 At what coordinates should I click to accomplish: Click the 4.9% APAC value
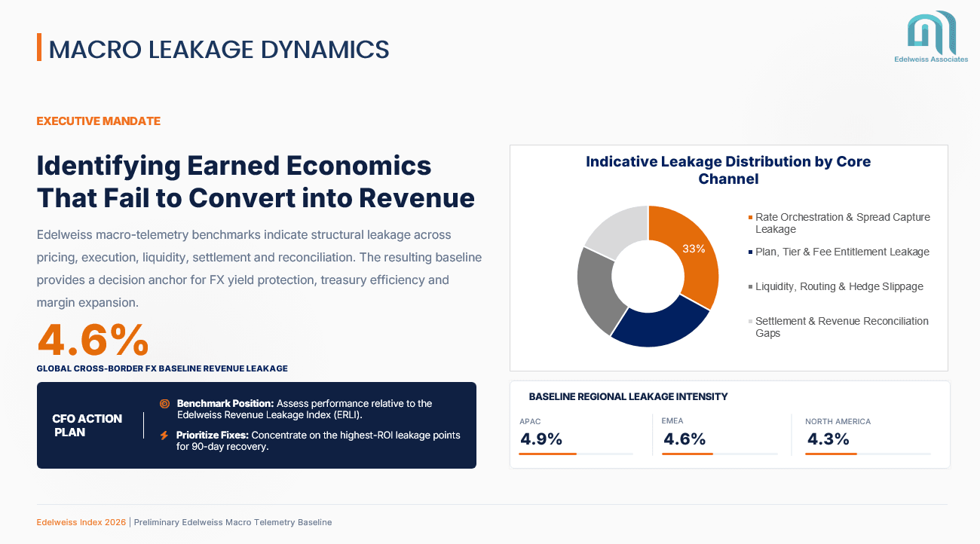click(541, 439)
